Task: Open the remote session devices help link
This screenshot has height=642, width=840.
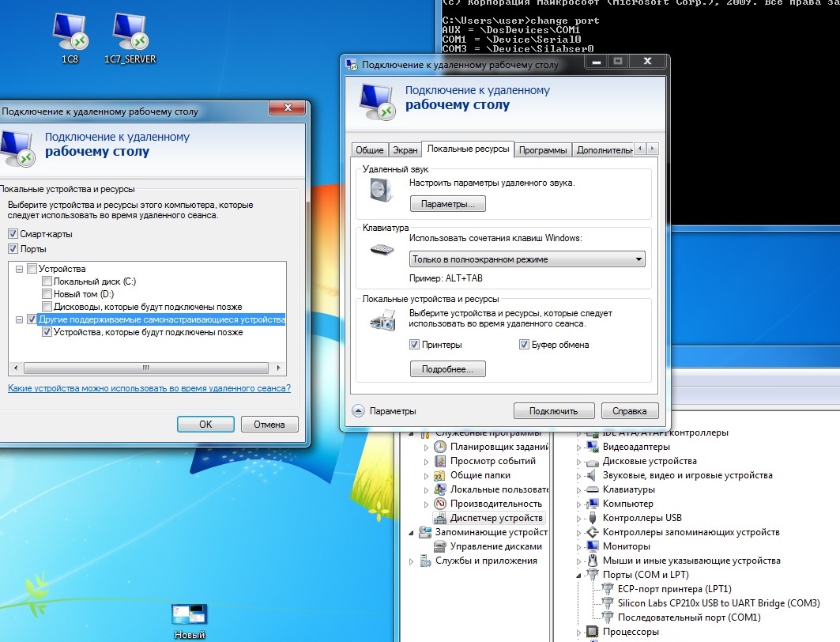Action: pos(149,388)
